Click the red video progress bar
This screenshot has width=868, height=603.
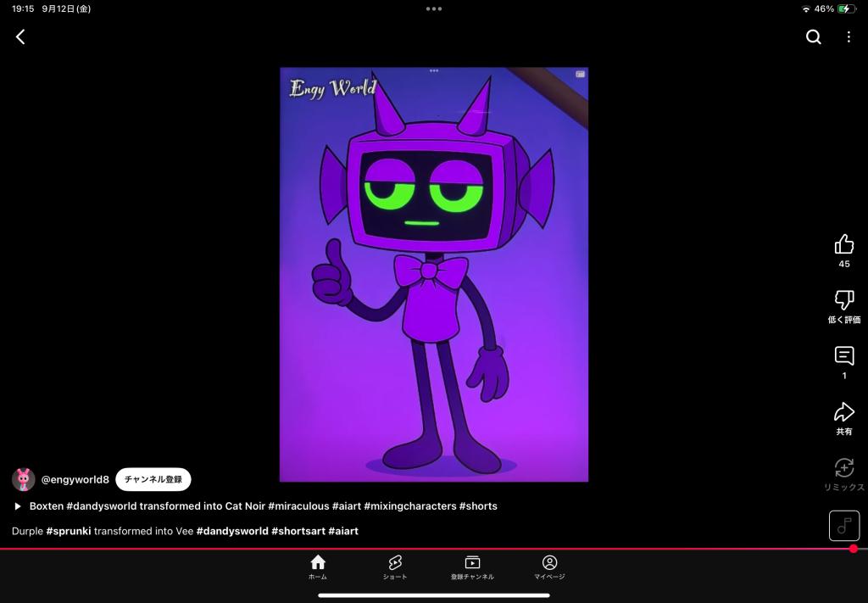coord(424,549)
